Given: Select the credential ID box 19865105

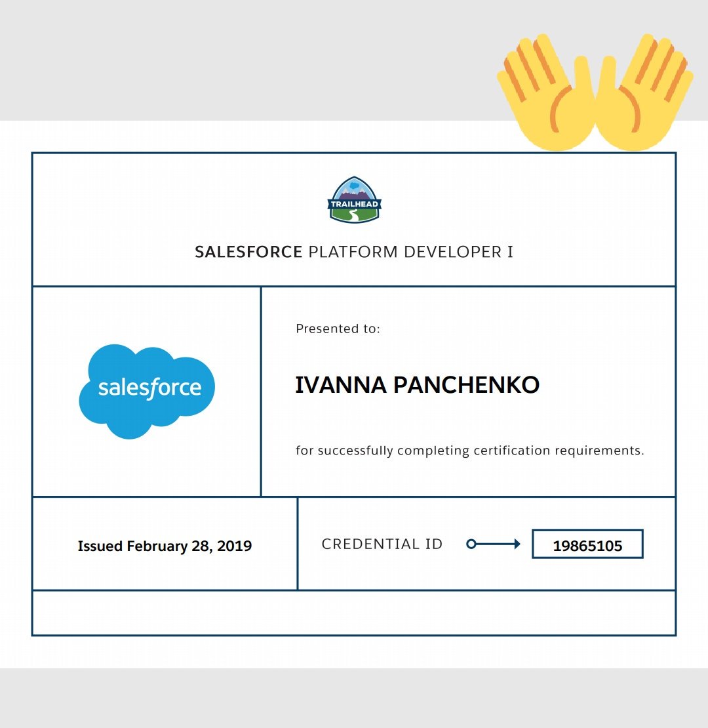Looking at the screenshot, I should click(x=587, y=544).
